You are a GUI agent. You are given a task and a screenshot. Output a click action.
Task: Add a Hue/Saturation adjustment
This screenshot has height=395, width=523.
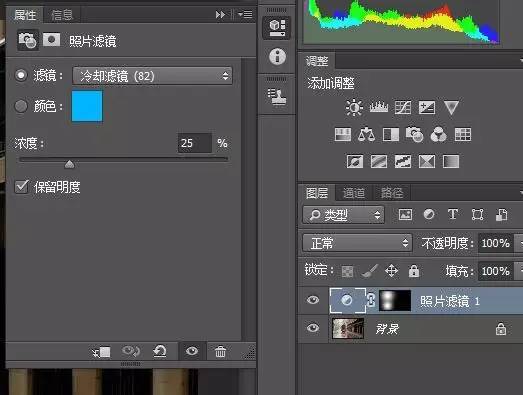point(343,135)
